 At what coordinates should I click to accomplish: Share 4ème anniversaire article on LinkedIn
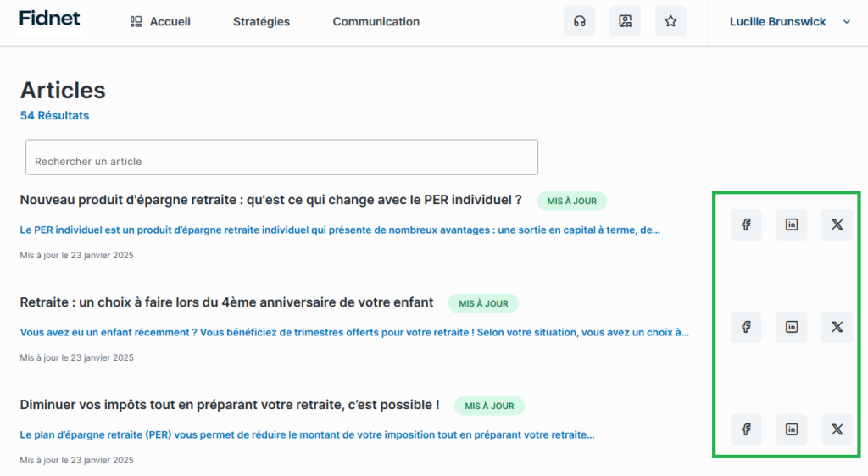click(x=792, y=327)
